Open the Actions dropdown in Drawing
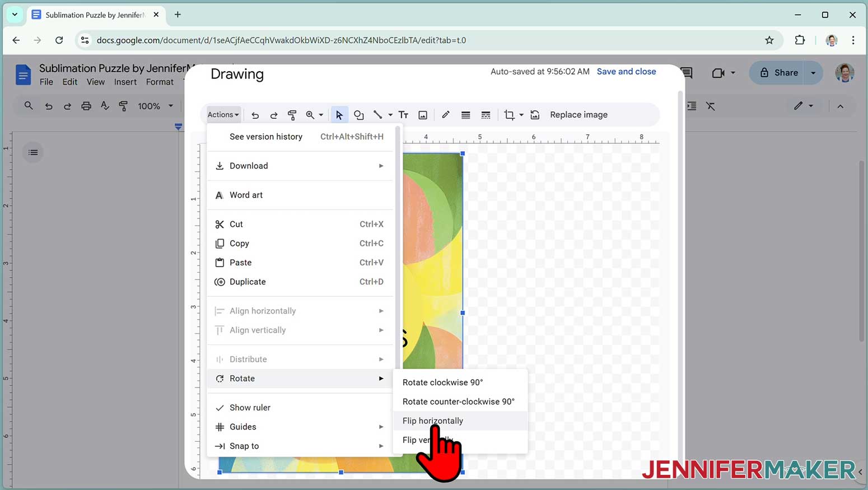The height and width of the screenshot is (490, 868). [x=223, y=115]
